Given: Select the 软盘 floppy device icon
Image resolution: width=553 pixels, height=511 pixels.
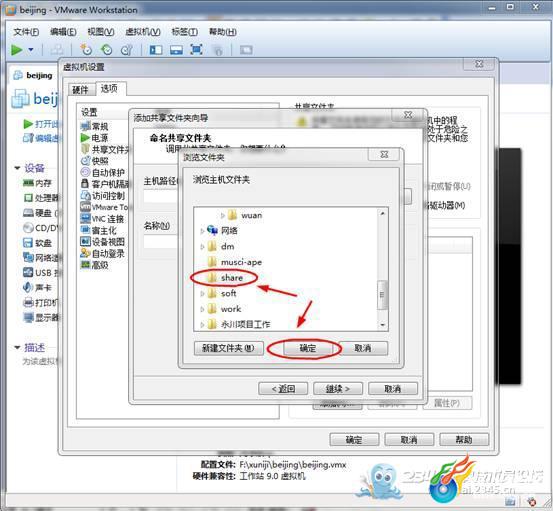Looking at the screenshot, I should [x=28, y=243].
